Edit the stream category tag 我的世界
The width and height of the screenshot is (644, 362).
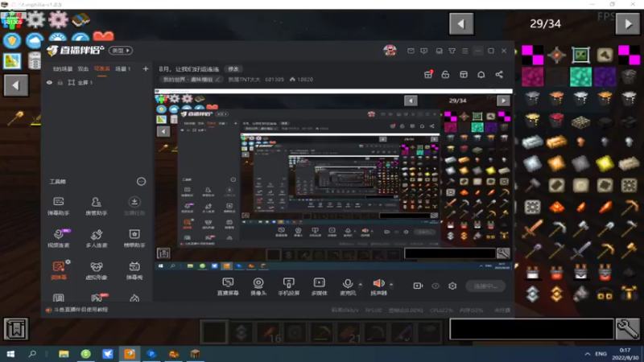click(191, 79)
